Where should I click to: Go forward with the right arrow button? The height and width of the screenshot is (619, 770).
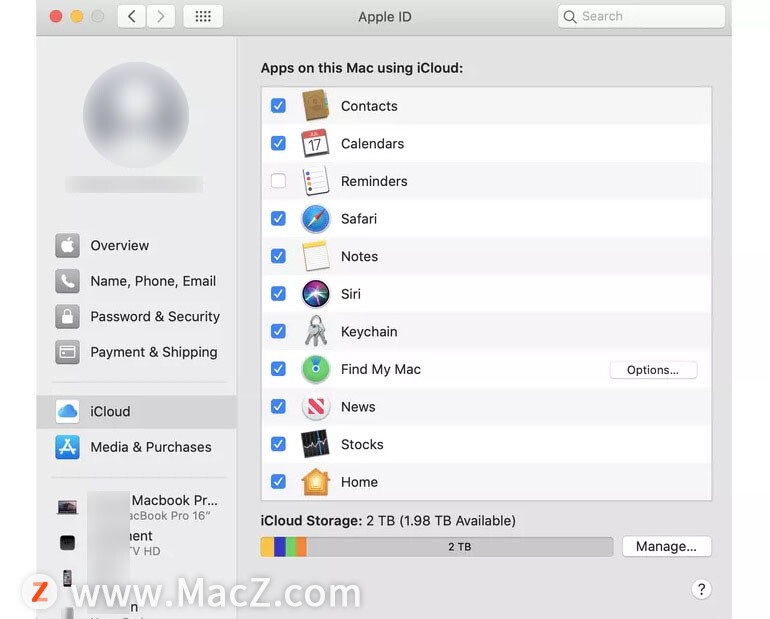161,17
